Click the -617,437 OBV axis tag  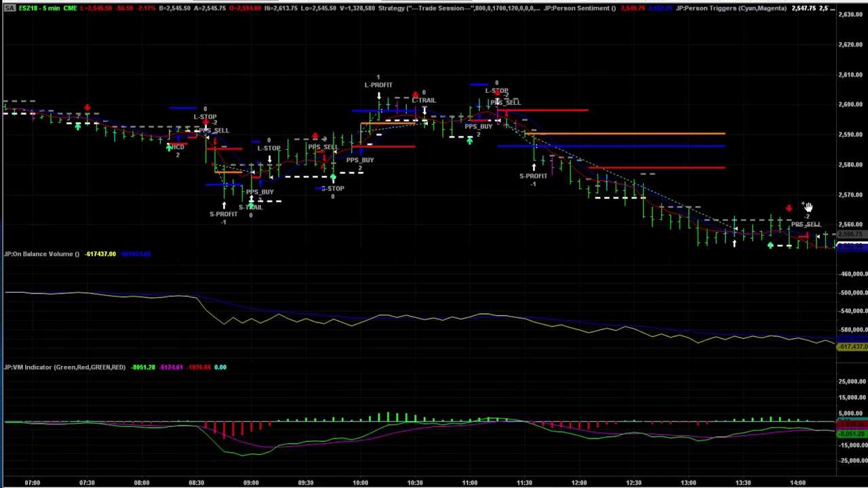(x=852, y=347)
